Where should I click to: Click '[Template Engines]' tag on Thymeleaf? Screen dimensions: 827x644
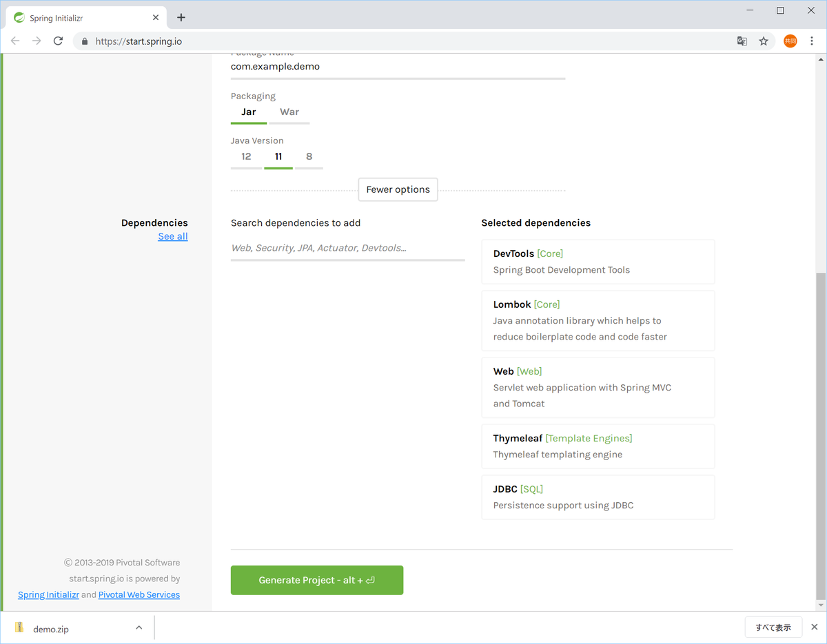tap(589, 438)
